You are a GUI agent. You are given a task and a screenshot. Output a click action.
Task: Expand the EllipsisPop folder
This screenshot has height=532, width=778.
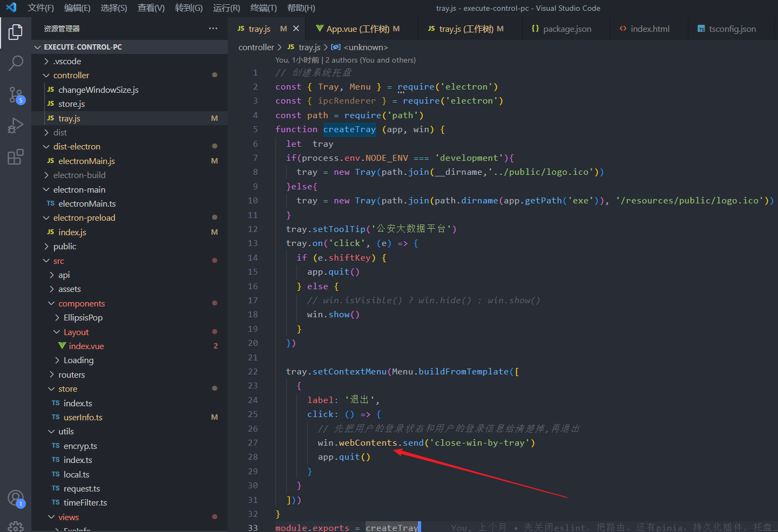coord(130,318)
